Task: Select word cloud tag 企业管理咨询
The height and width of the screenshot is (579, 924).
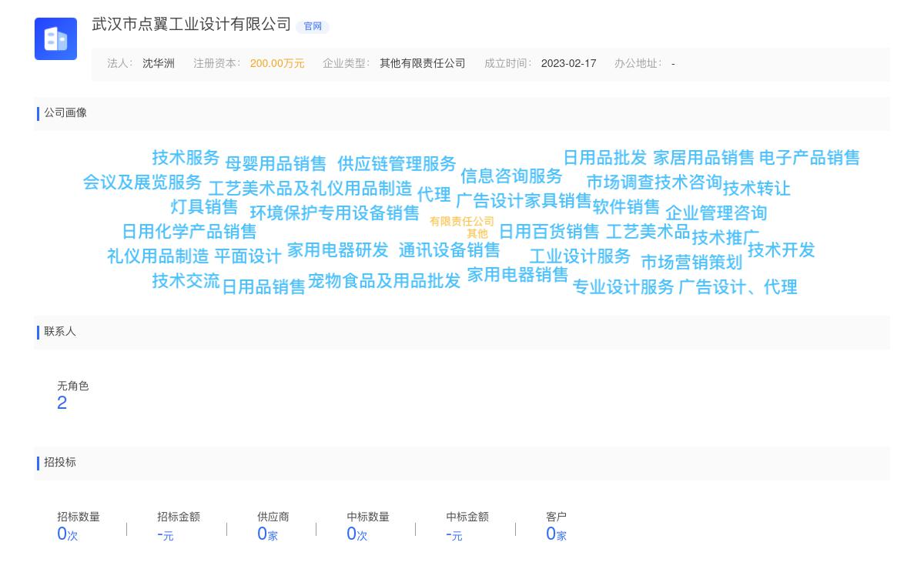Action: (716, 213)
